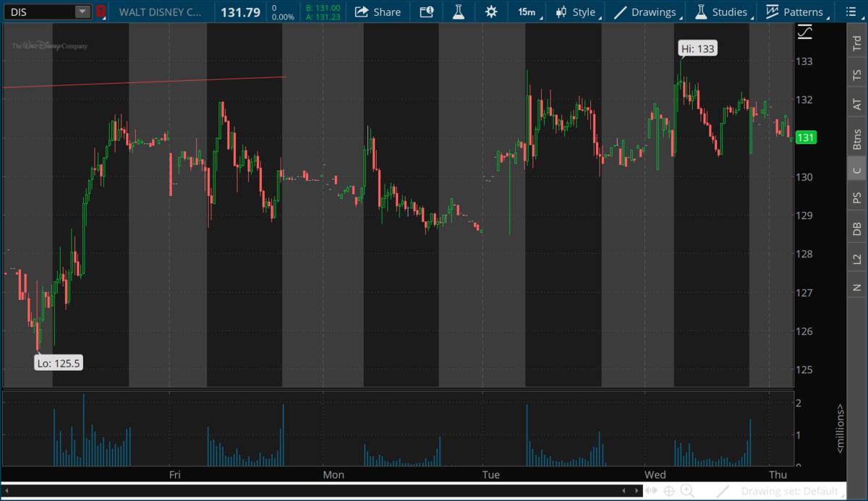Click the crosshair pan icon
The height and width of the screenshot is (501, 868).
(x=669, y=492)
